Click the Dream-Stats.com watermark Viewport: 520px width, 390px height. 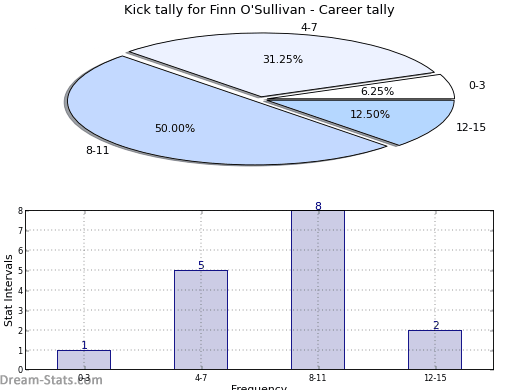click(51, 380)
